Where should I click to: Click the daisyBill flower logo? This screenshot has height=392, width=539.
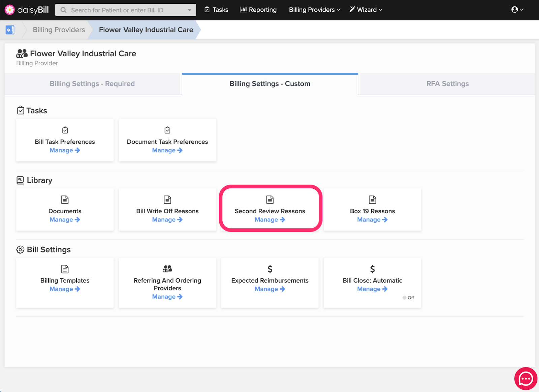pyautogui.click(x=10, y=9)
